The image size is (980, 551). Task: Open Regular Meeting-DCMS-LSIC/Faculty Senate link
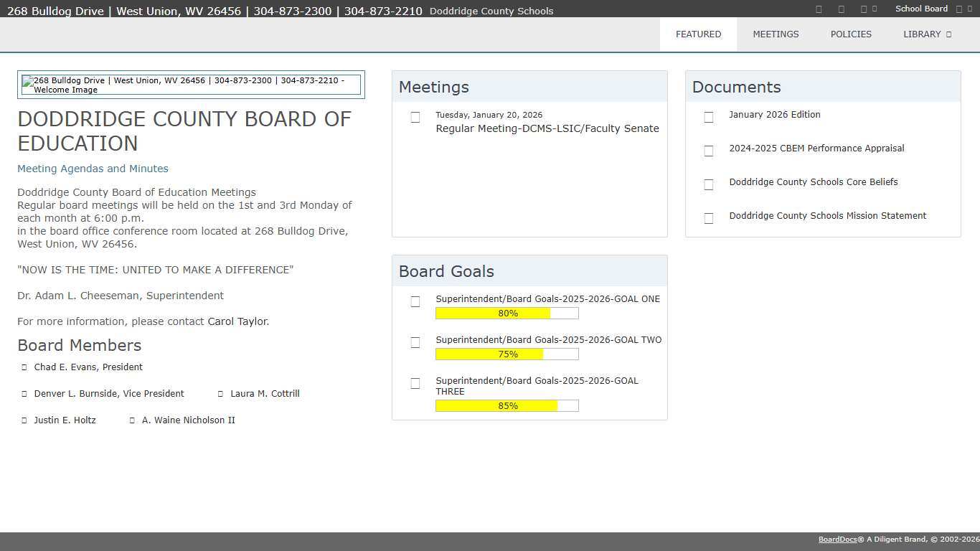(547, 128)
